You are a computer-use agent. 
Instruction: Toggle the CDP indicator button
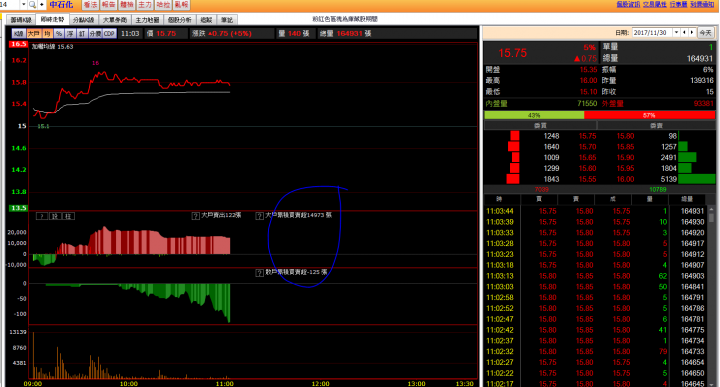[x=109, y=34]
